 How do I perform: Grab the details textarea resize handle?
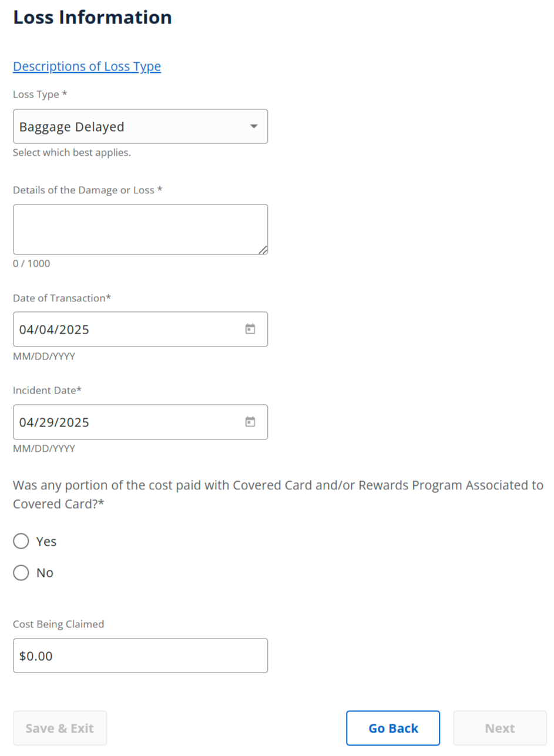(x=263, y=250)
